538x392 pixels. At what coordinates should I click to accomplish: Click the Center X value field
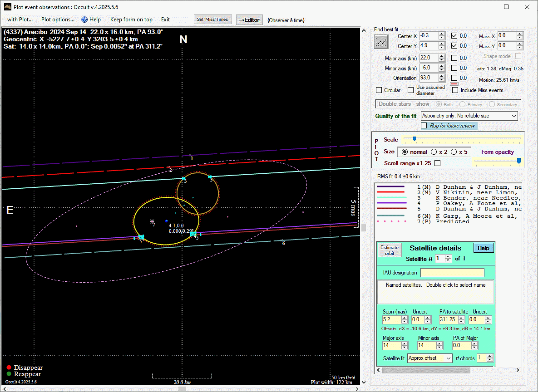tap(429, 36)
